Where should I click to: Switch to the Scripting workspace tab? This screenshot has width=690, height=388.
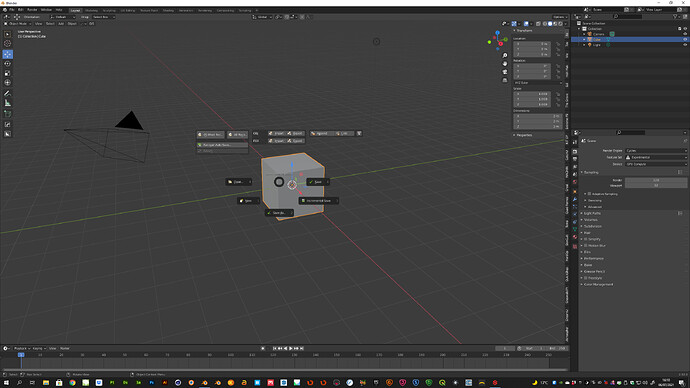245,10
